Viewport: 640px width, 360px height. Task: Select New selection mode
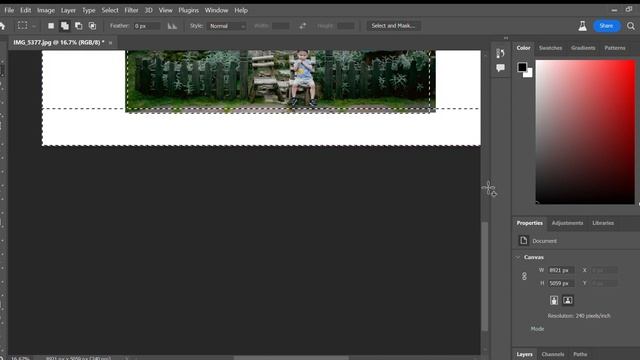tap(51, 26)
